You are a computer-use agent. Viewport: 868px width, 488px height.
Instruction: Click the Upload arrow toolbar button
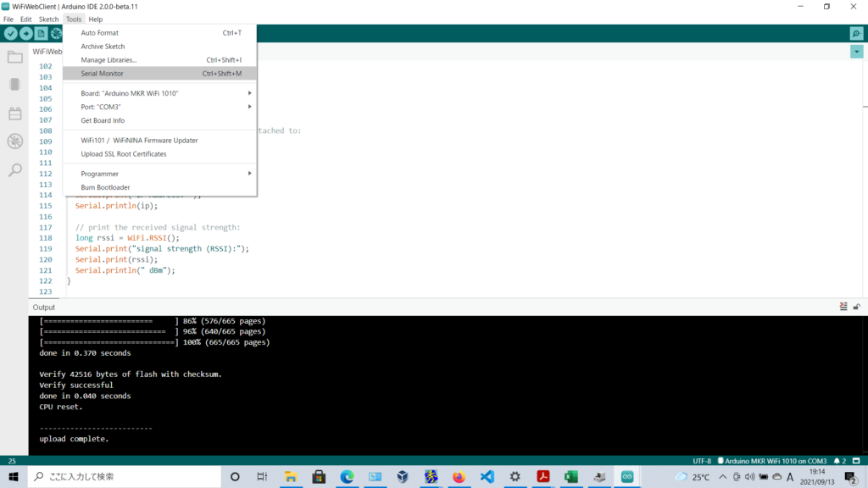pos(26,34)
